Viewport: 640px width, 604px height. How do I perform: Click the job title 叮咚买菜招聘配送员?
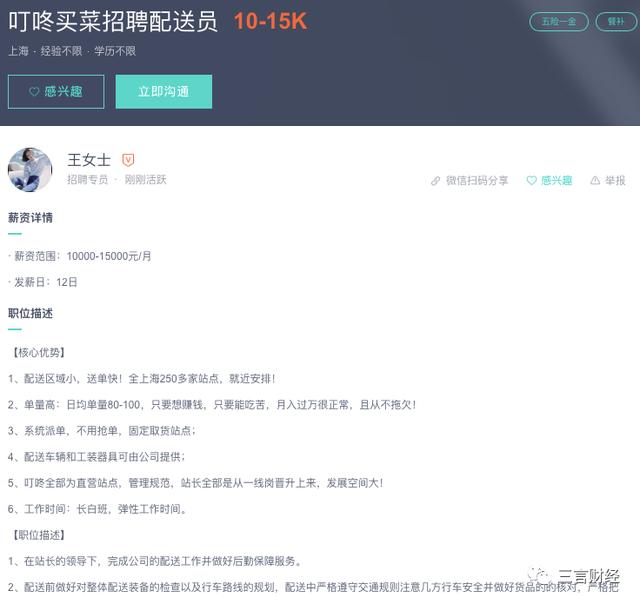[x=113, y=21]
